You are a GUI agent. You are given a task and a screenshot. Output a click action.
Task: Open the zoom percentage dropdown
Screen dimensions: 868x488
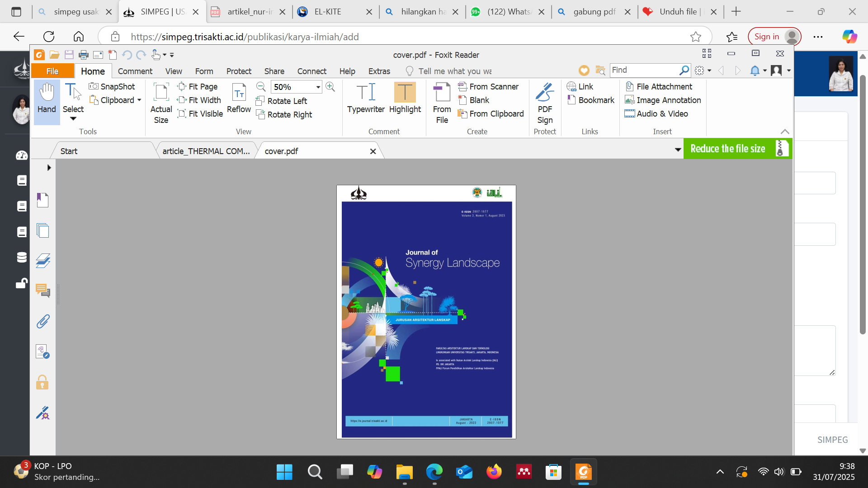click(318, 87)
